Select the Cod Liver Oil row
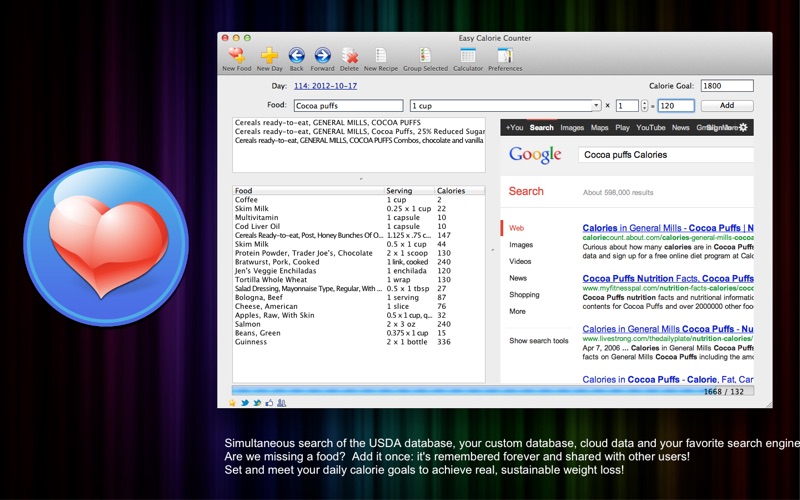800x500 pixels. pyautogui.click(x=359, y=227)
